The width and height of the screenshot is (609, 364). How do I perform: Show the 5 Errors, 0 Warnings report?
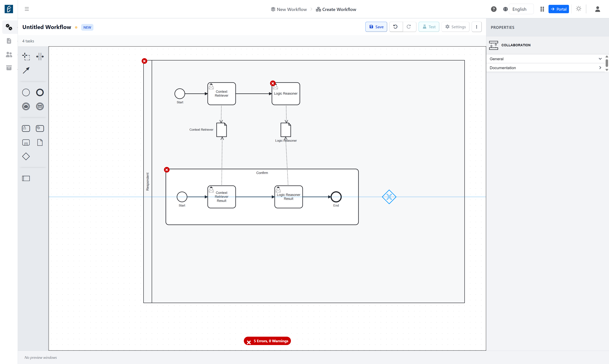click(x=267, y=341)
